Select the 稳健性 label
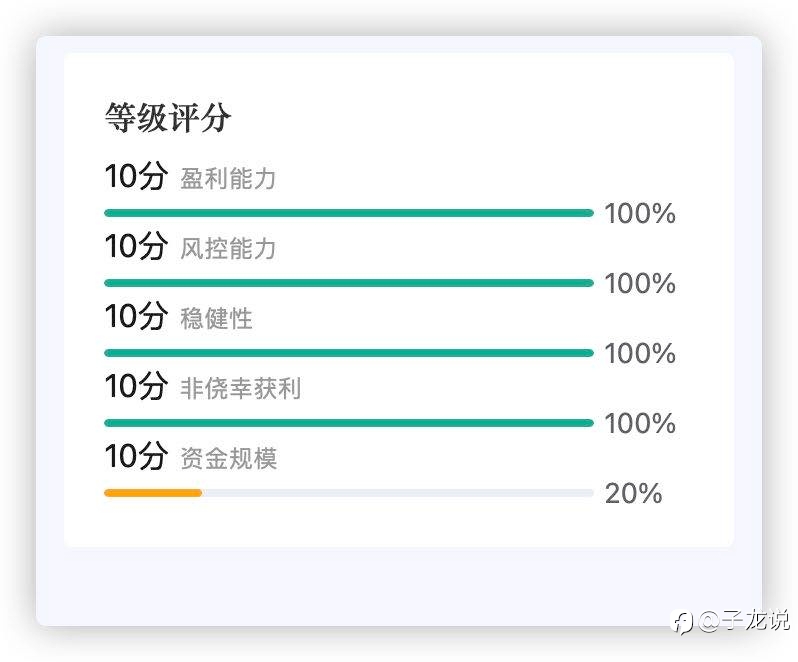Viewport: 798px width, 662px height. click(x=216, y=319)
